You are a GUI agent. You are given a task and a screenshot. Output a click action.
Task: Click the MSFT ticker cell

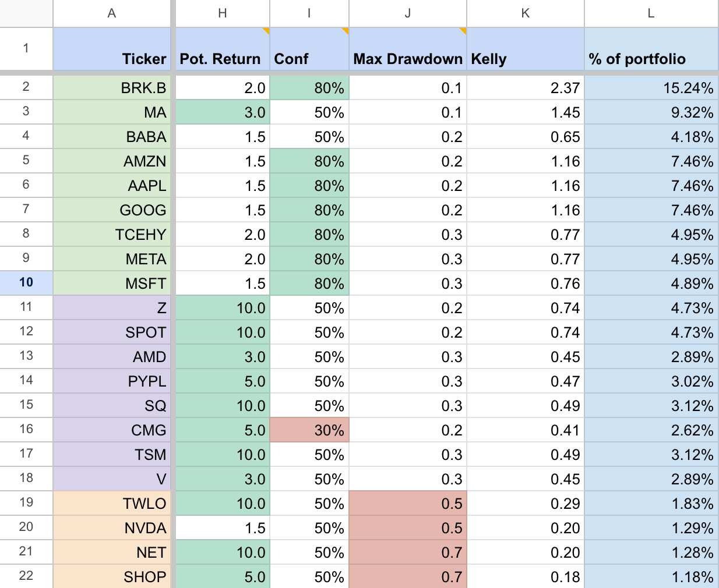pyautogui.click(x=112, y=284)
